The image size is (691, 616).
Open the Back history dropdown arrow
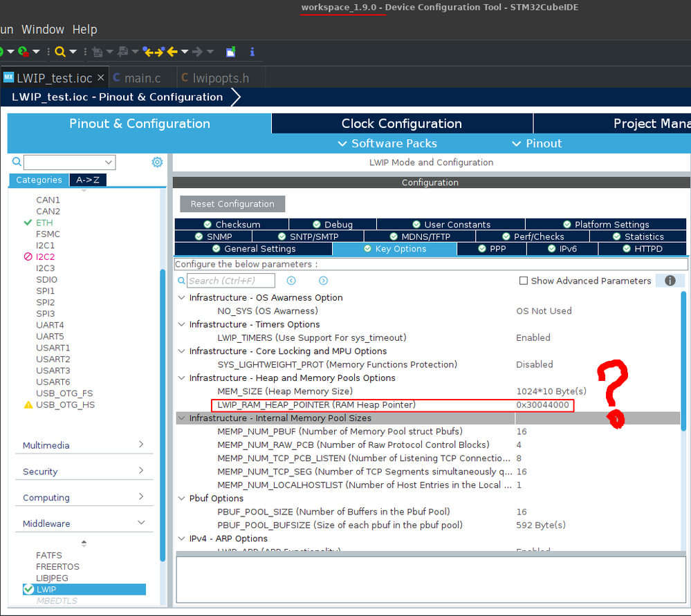pyautogui.click(x=185, y=52)
